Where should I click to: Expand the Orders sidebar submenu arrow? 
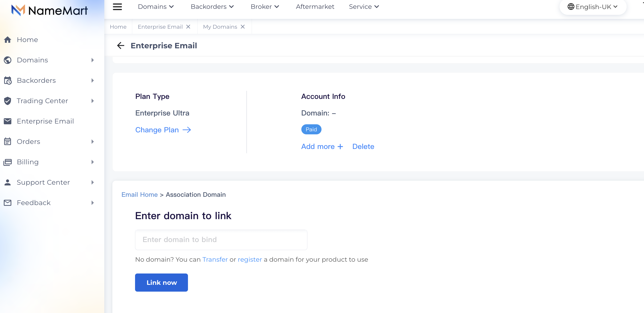click(93, 142)
